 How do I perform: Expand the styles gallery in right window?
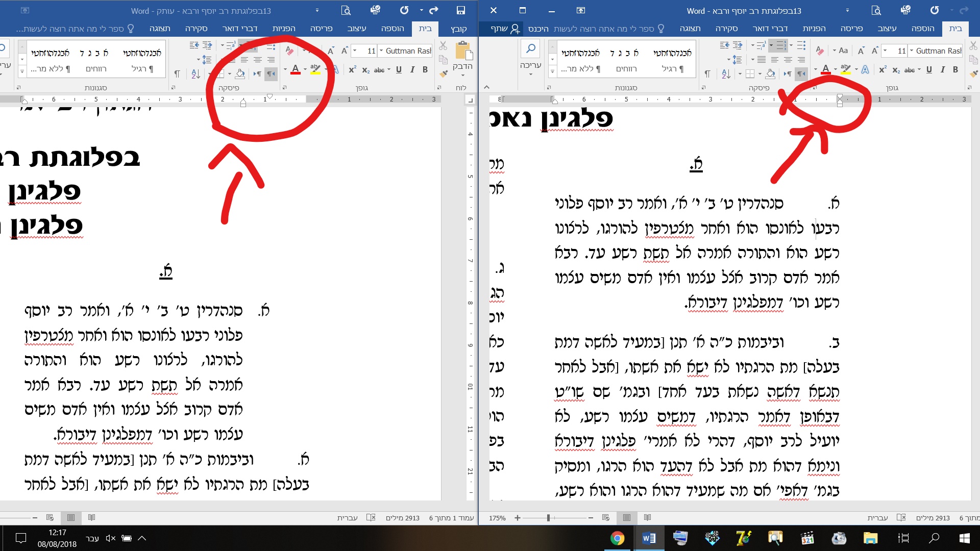(552, 72)
